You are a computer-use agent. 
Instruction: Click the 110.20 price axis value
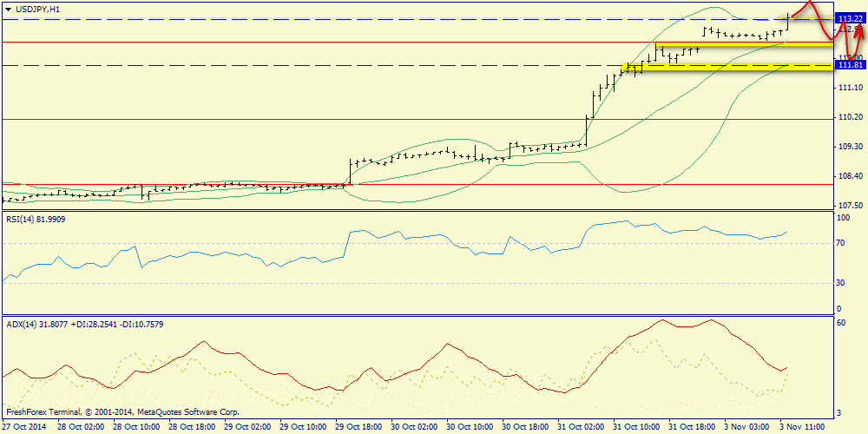click(x=851, y=117)
